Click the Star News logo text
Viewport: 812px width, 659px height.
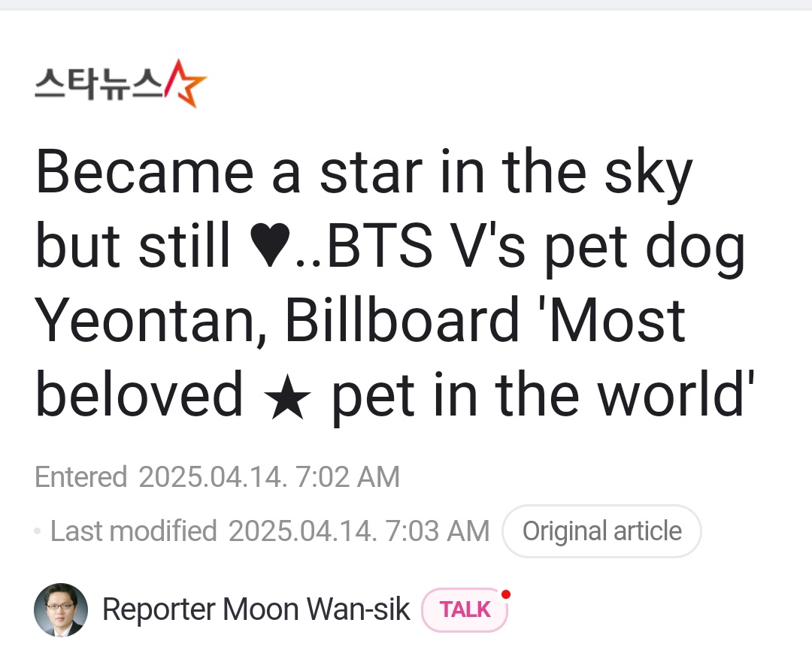98,82
